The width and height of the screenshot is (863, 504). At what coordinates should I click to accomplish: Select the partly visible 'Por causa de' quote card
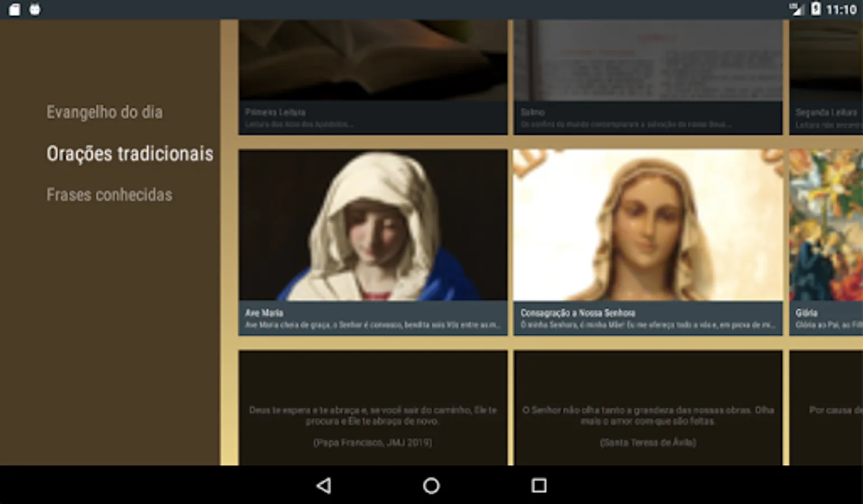[826, 408]
